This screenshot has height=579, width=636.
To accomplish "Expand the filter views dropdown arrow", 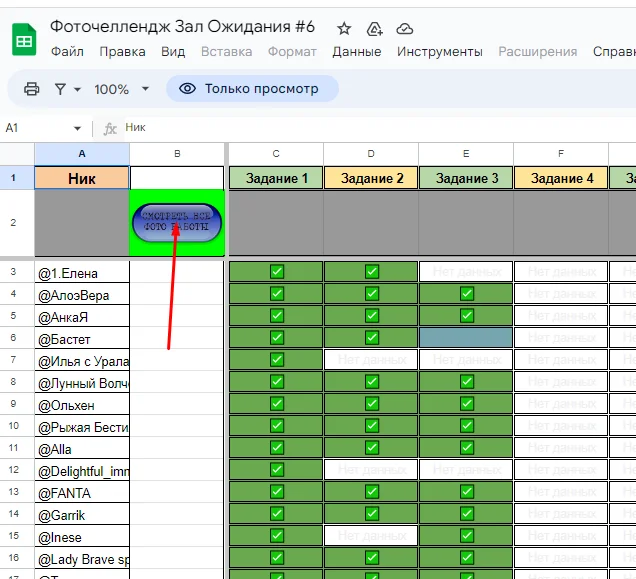I will (76, 89).
